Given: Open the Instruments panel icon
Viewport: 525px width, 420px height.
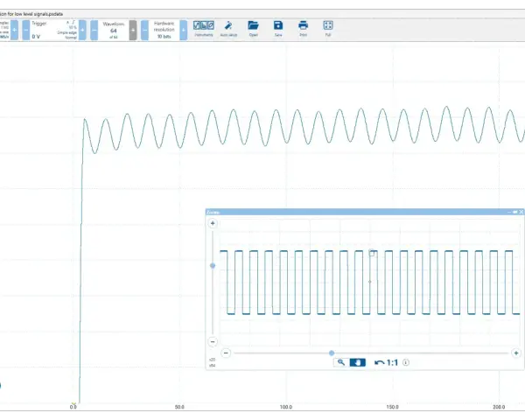Looking at the screenshot, I should [204, 25].
